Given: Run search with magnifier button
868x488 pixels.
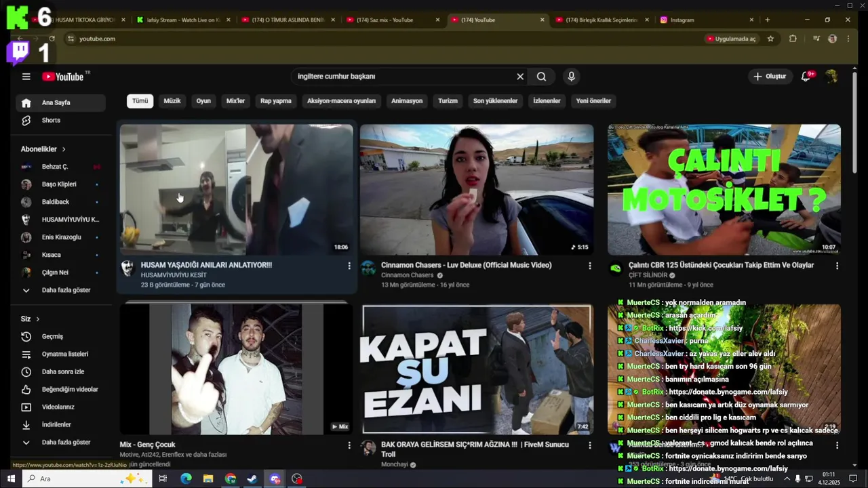Looking at the screenshot, I should click(x=541, y=77).
